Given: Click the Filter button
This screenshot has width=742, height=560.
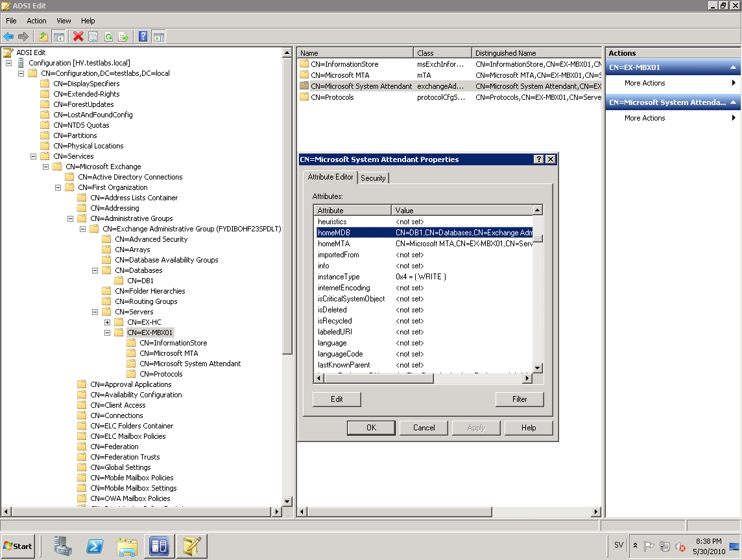Looking at the screenshot, I should click(x=520, y=399).
